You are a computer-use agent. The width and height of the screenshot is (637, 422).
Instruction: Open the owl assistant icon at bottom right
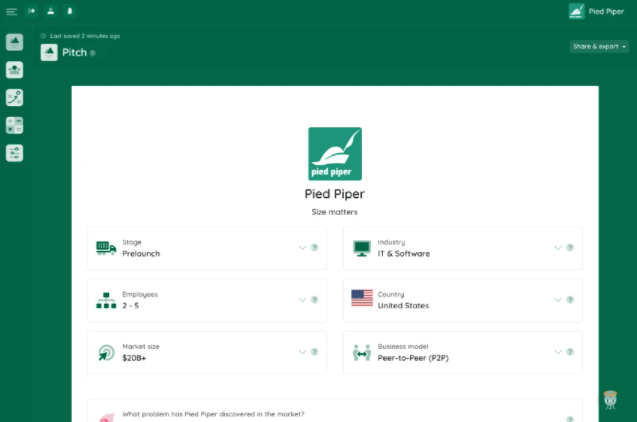tap(610, 400)
